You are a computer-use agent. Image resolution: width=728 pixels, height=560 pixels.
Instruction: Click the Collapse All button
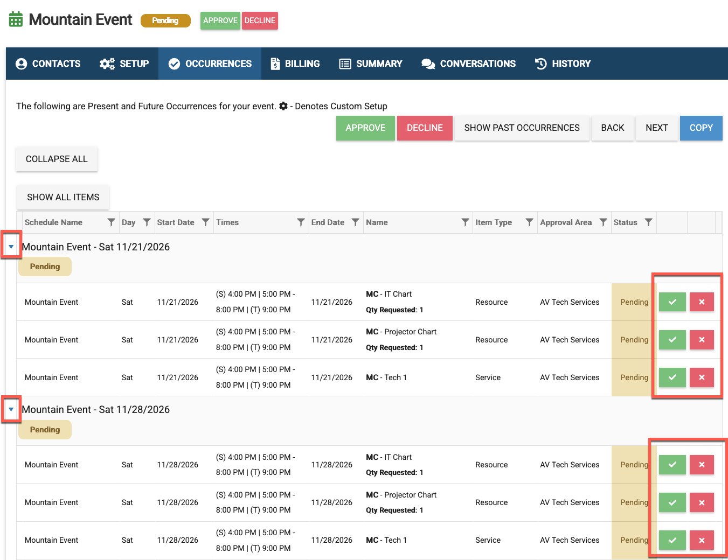[x=57, y=159]
